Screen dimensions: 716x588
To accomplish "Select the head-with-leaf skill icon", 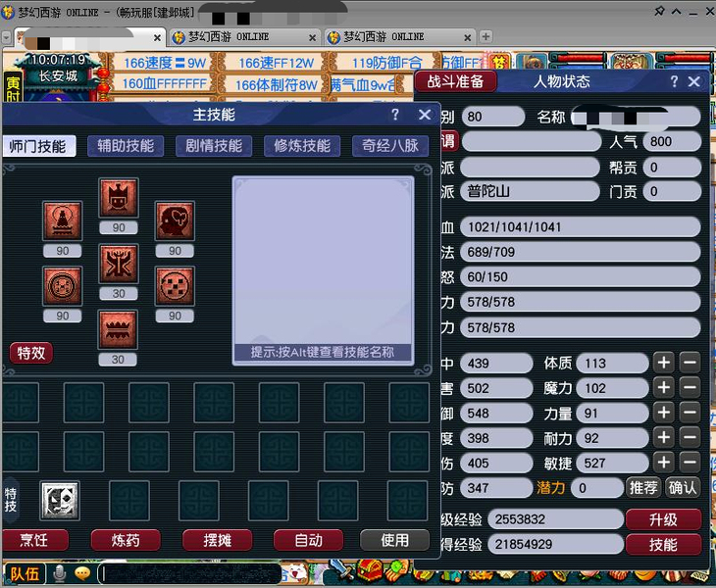I will click(175, 220).
